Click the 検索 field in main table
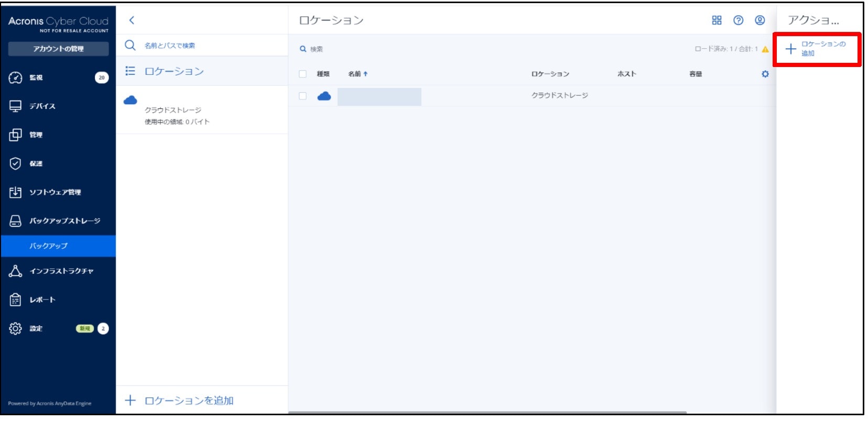The width and height of the screenshot is (868, 421). pyautogui.click(x=317, y=49)
